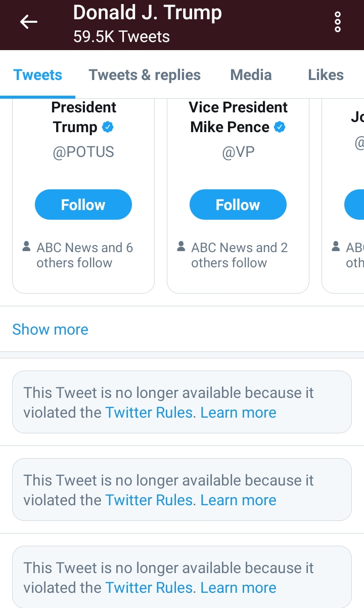Expand suggestions with Show more
Image resolution: width=364 pixels, height=608 pixels.
click(x=50, y=330)
